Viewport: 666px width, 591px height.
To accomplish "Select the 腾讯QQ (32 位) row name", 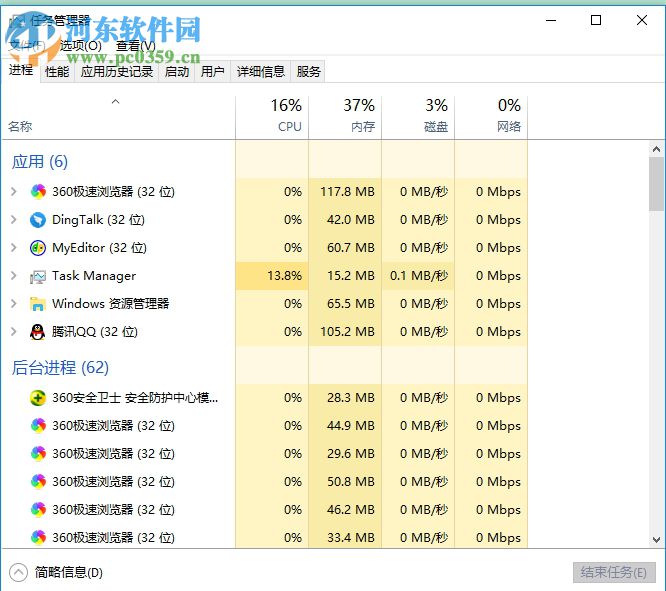I will (95, 332).
